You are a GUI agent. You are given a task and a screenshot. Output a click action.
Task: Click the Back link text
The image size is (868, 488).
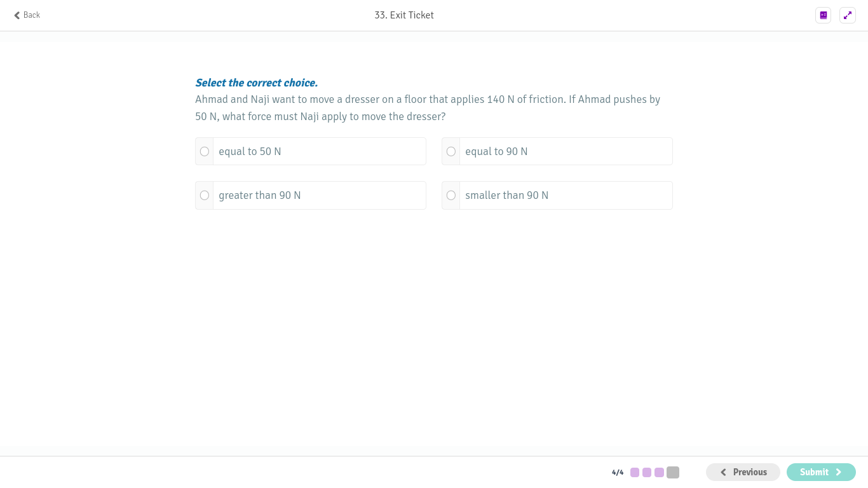(x=32, y=15)
